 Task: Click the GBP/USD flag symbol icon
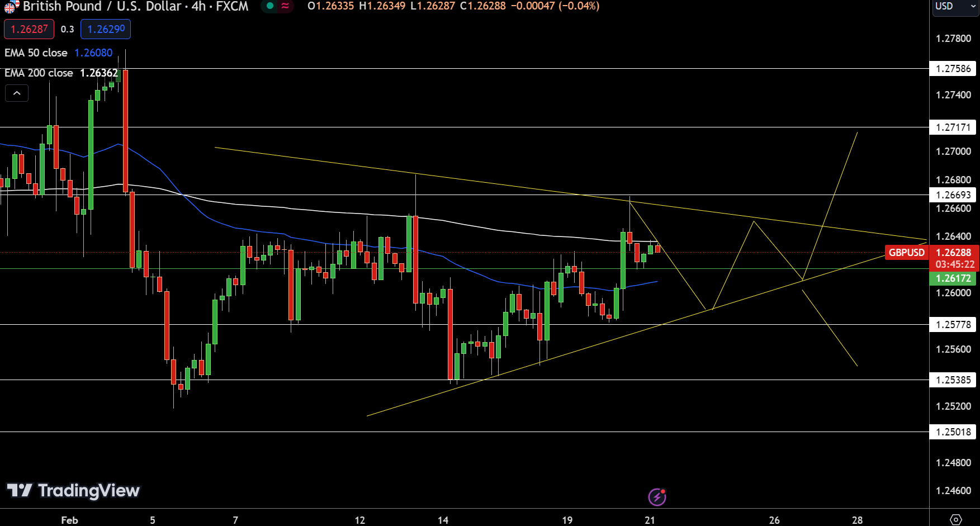(11, 6)
